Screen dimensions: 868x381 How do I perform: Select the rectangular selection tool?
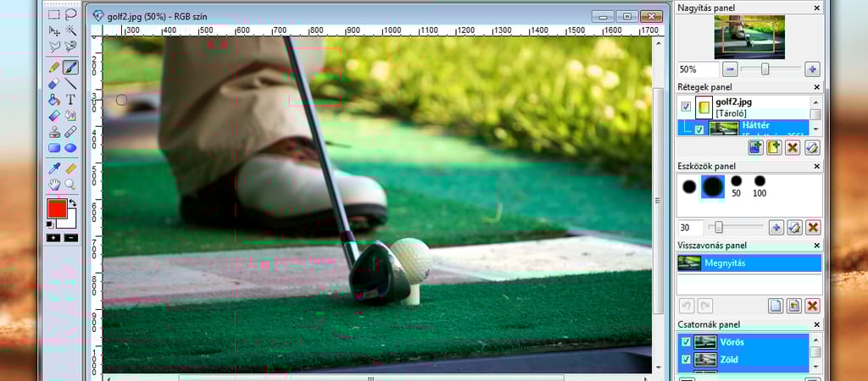tap(54, 14)
